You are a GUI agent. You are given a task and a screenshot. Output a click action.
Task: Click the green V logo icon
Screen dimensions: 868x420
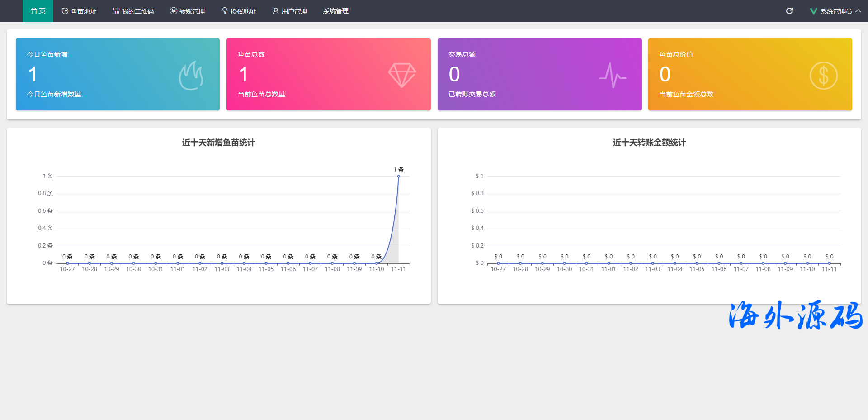(813, 11)
